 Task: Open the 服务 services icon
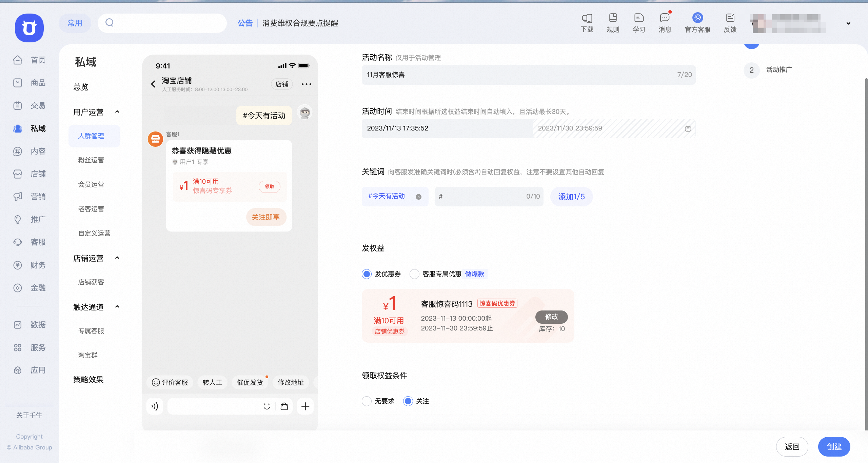pos(18,347)
